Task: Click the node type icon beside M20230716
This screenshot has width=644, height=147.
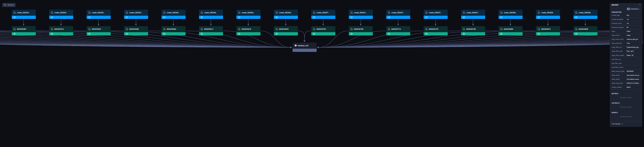Action: click(x=389, y=29)
